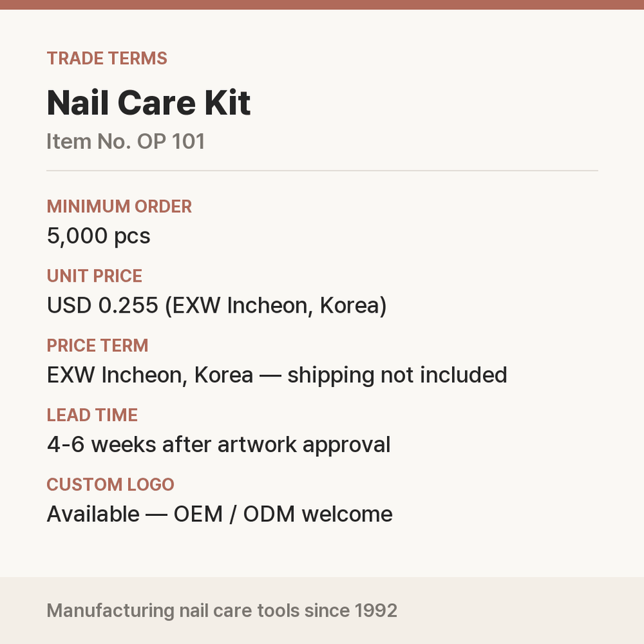The image size is (644, 644).
Task: Select the 4-6 weeks lead time text
Action: 101,445
